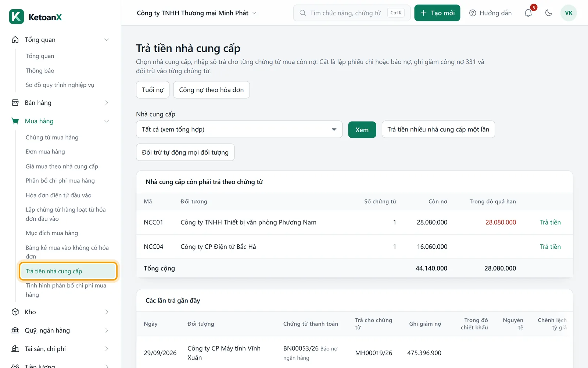Open Đơn mua hàng menu item
The height and width of the screenshot is (368, 588).
pos(45,152)
